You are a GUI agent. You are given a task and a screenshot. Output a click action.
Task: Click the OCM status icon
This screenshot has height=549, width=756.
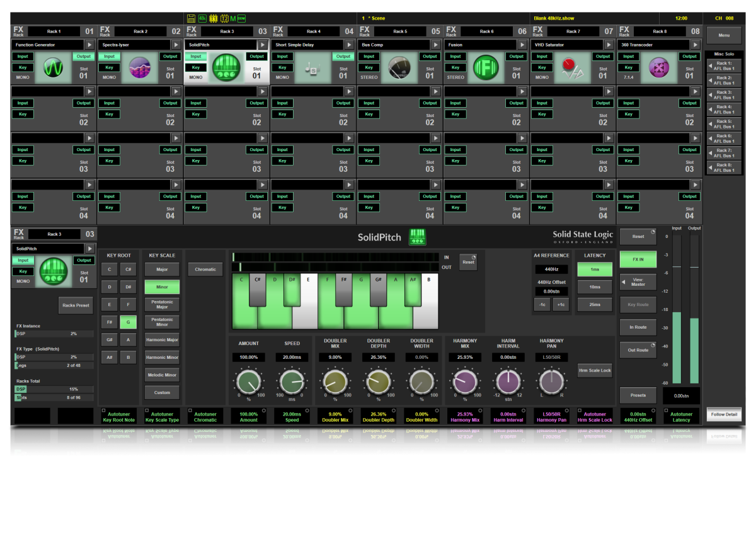coord(241,18)
